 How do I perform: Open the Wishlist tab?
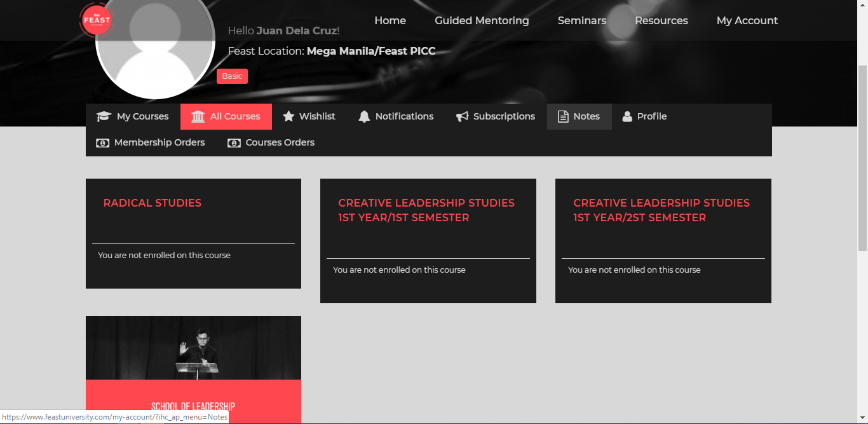309,116
